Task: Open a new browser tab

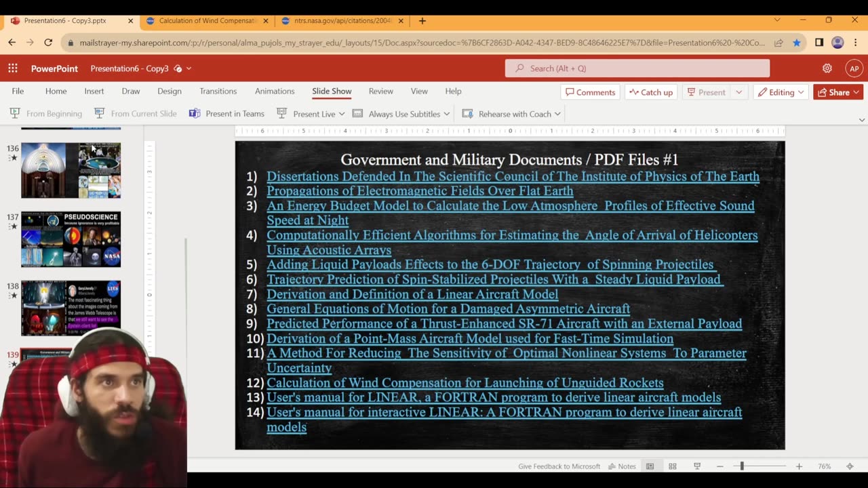Action: point(422,21)
